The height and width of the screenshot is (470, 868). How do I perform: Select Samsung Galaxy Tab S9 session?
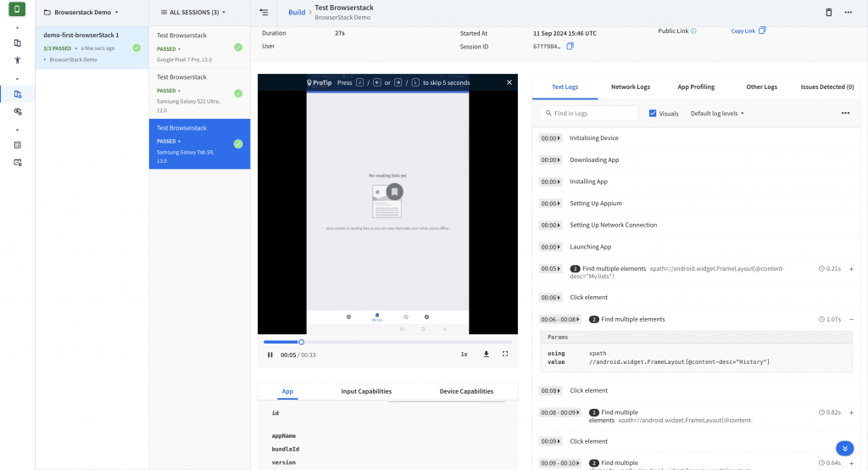(x=199, y=144)
